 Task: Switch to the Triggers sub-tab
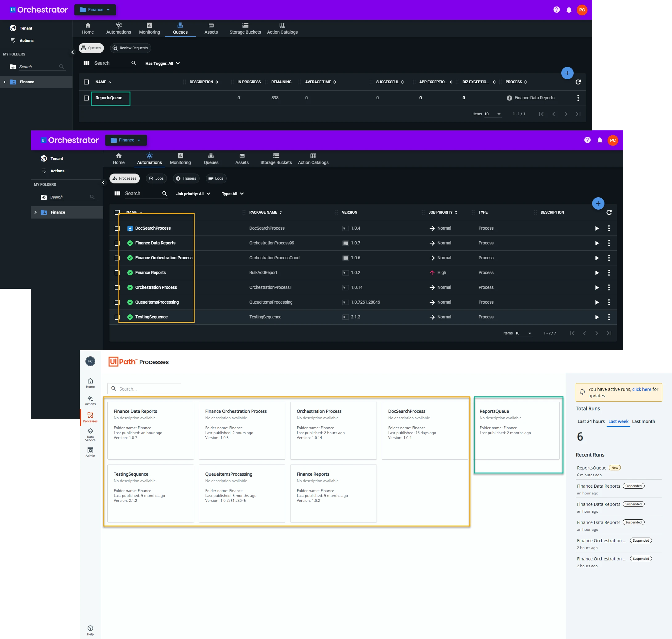(x=186, y=178)
